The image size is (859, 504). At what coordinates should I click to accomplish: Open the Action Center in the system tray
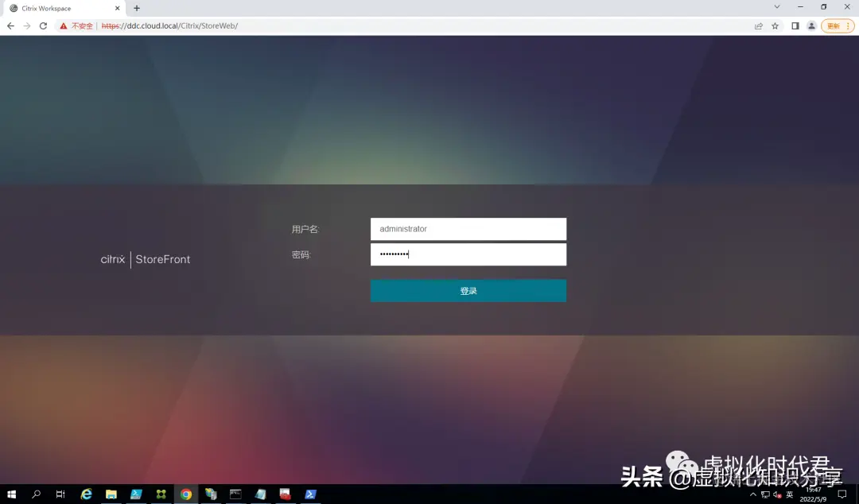click(x=842, y=494)
